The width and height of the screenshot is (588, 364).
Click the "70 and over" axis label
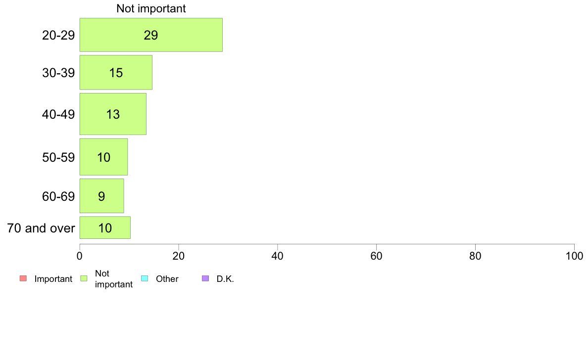(x=41, y=228)
